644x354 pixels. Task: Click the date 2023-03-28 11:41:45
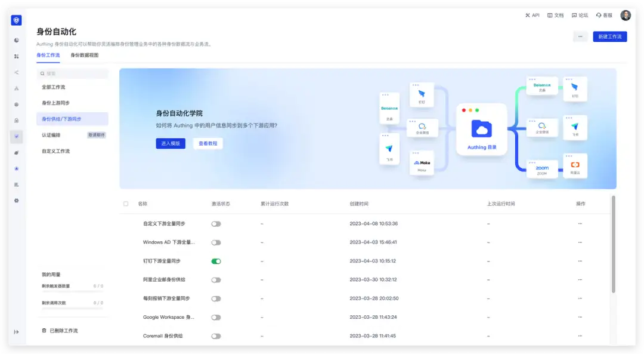point(373,336)
